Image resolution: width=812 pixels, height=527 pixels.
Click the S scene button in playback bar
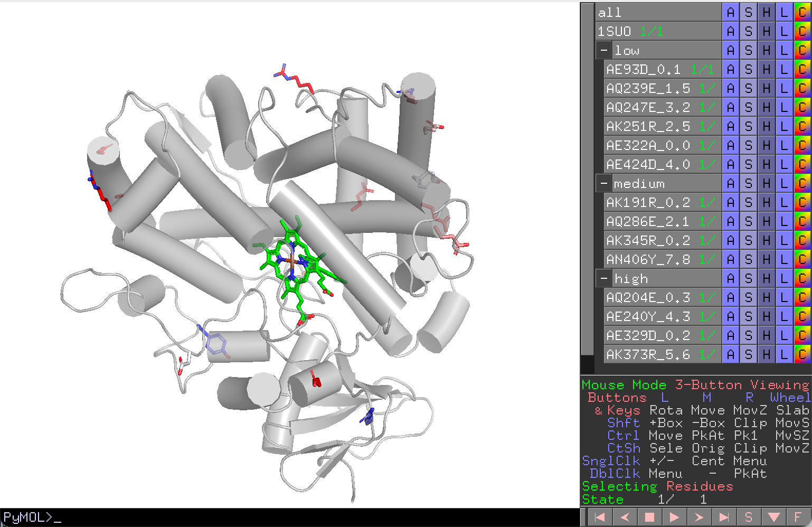tap(749, 517)
